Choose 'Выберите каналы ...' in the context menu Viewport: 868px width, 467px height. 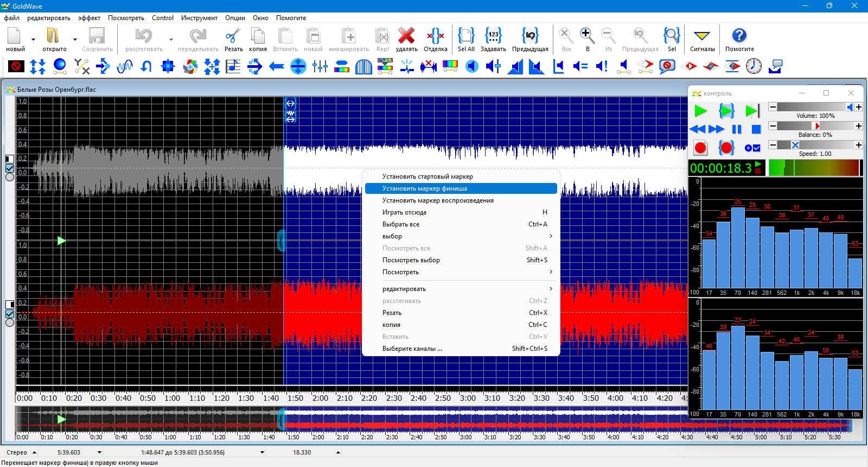click(461, 349)
